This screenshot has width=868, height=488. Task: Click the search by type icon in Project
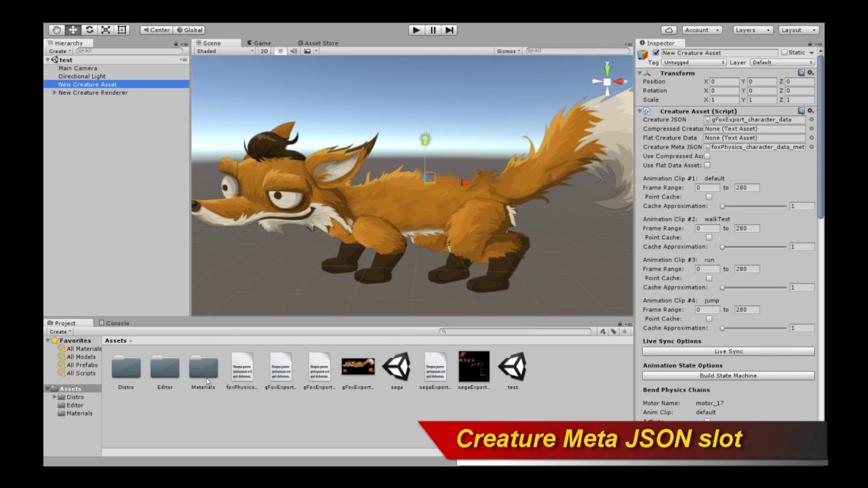[x=602, y=331]
